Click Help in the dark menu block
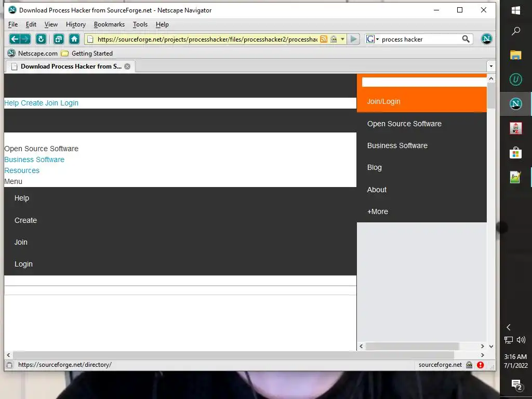 [x=22, y=198]
